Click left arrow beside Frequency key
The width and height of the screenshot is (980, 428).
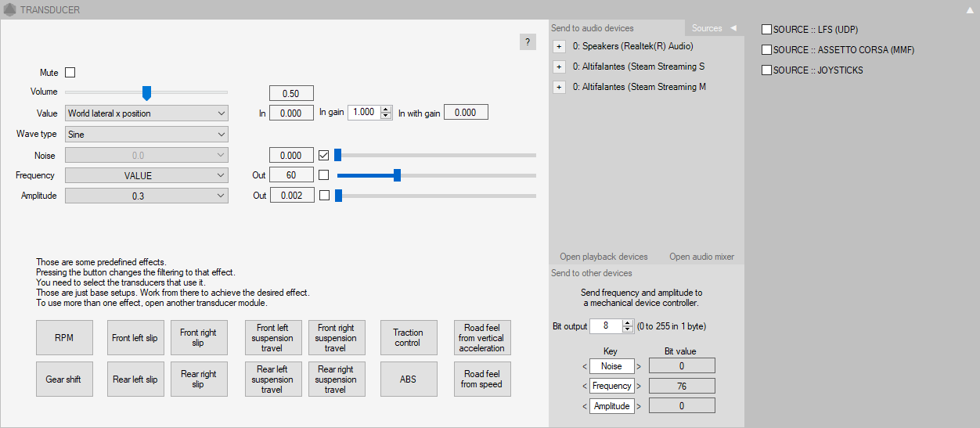584,386
